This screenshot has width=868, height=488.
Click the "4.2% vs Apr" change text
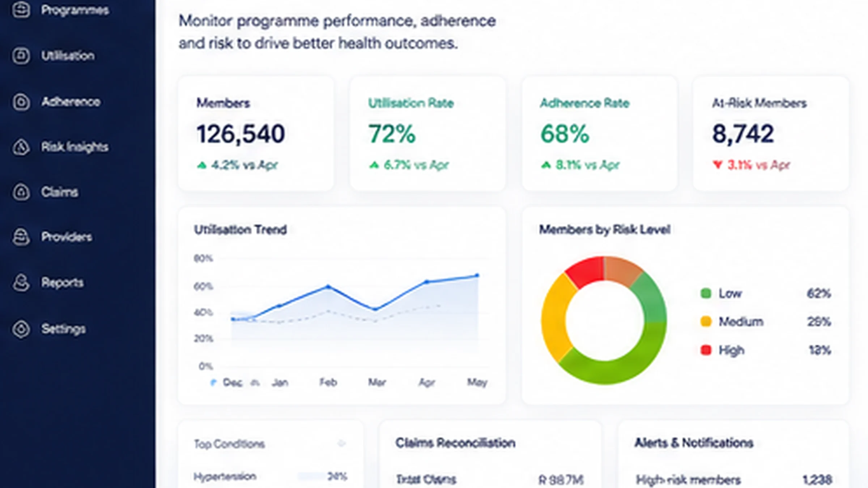coord(244,165)
